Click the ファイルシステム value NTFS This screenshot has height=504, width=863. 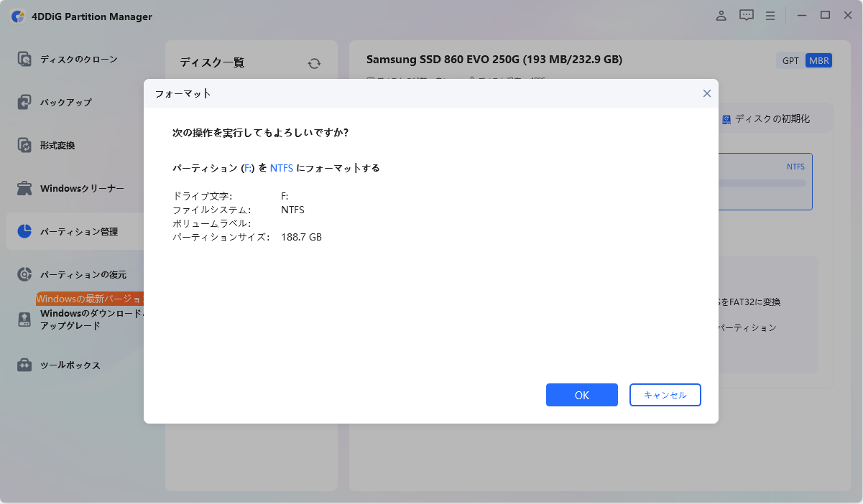pos(292,210)
